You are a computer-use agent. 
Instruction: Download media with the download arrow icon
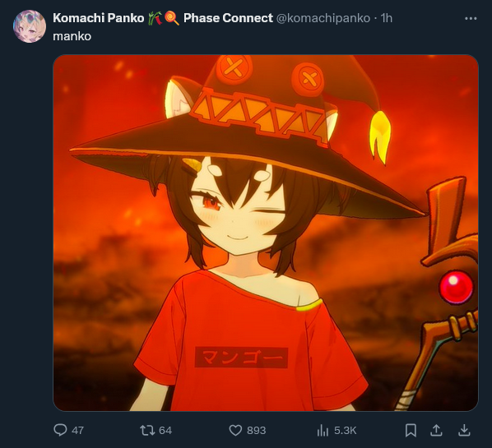coord(464,430)
